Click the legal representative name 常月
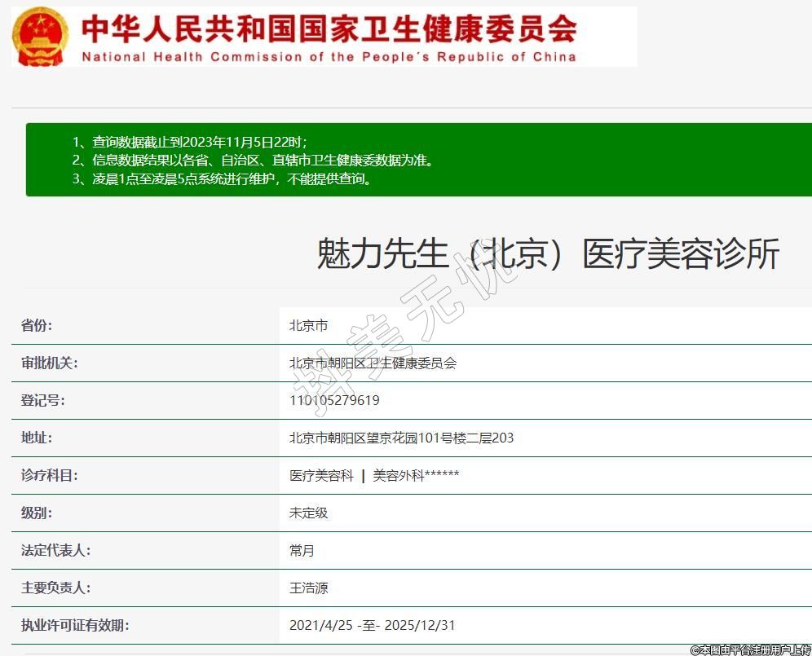 (x=302, y=551)
